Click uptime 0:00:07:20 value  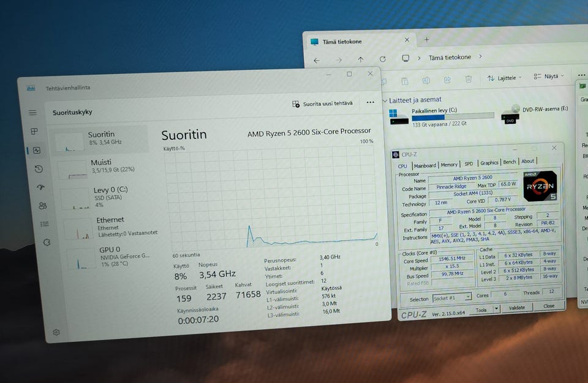[x=198, y=320]
